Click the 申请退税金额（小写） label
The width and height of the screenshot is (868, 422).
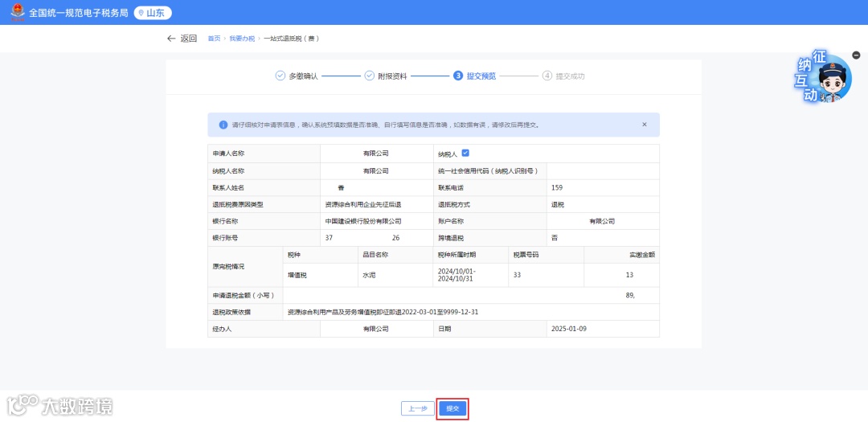click(x=244, y=295)
